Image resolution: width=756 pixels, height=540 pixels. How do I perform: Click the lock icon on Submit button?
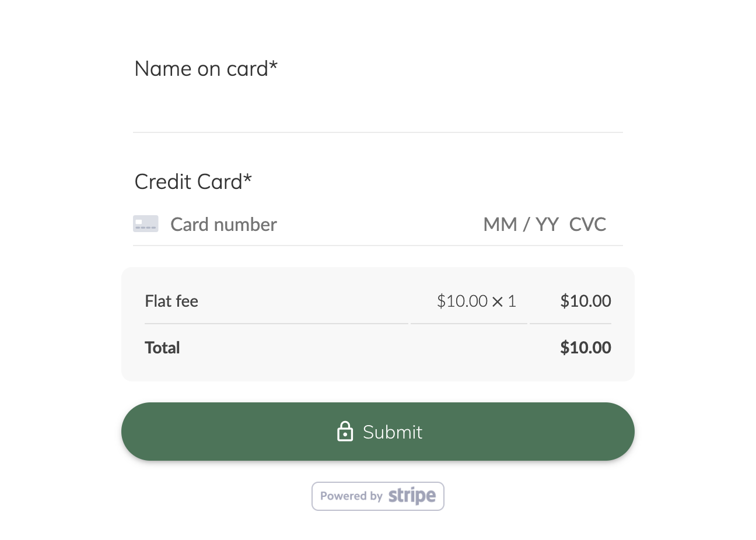[x=345, y=432]
